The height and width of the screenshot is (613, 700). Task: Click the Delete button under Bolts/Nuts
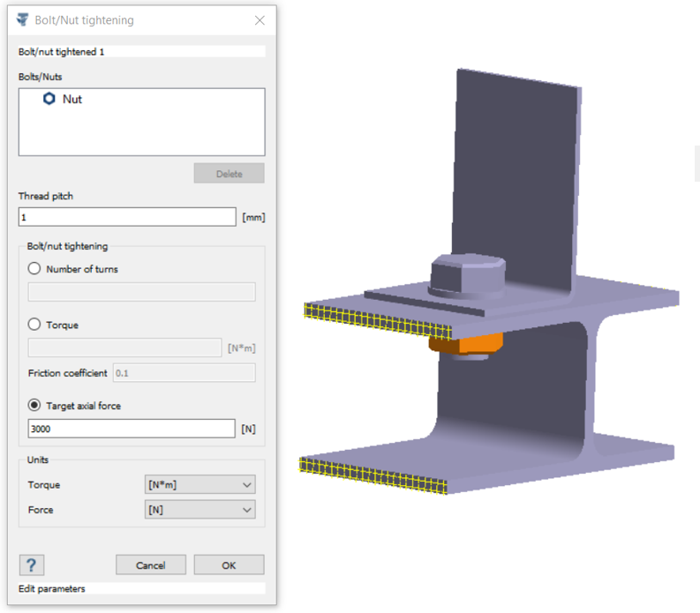[x=229, y=174]
